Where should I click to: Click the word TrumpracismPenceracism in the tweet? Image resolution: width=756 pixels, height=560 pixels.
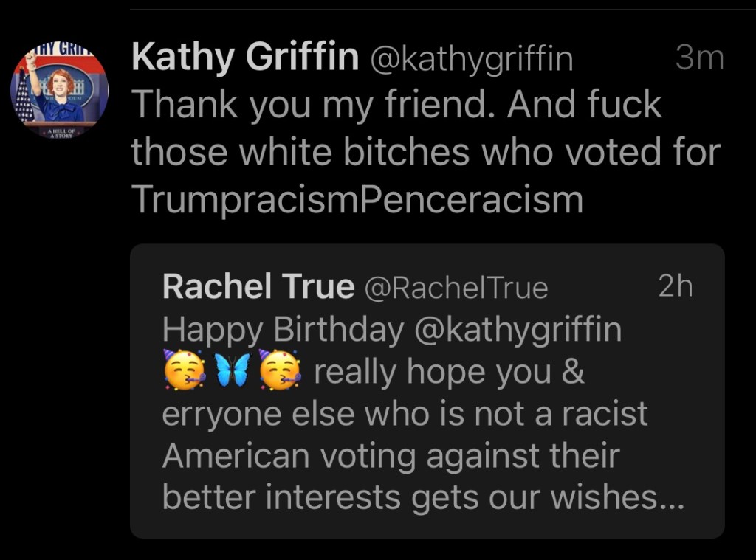[x=357, y=198]
